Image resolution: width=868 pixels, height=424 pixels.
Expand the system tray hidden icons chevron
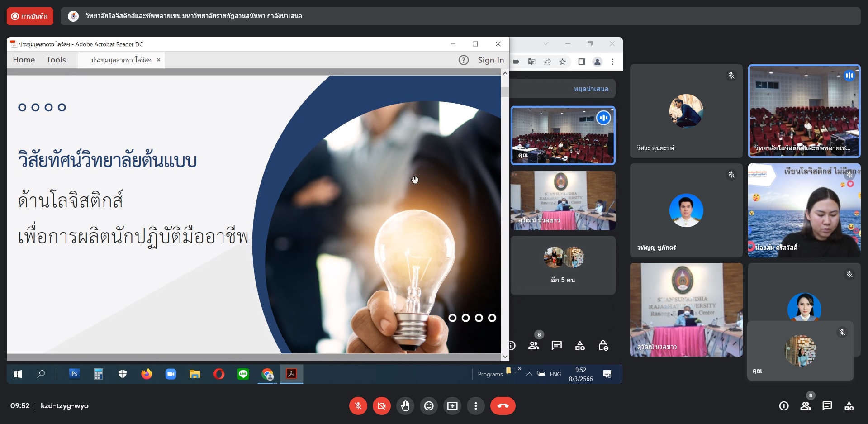tap(529, 374)
